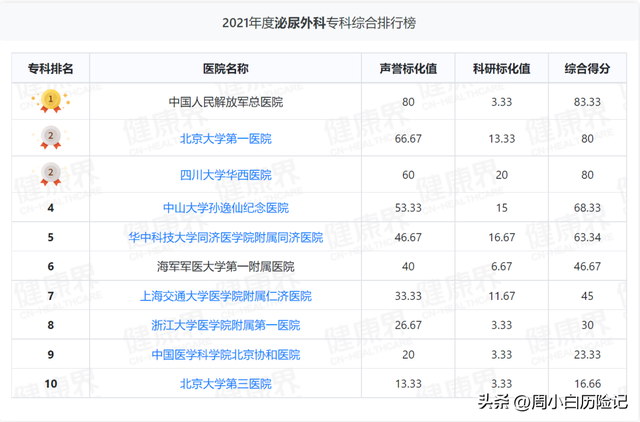Click total score 45
The width and height of the screenshot is (640, 422).
tap(587, 296)
